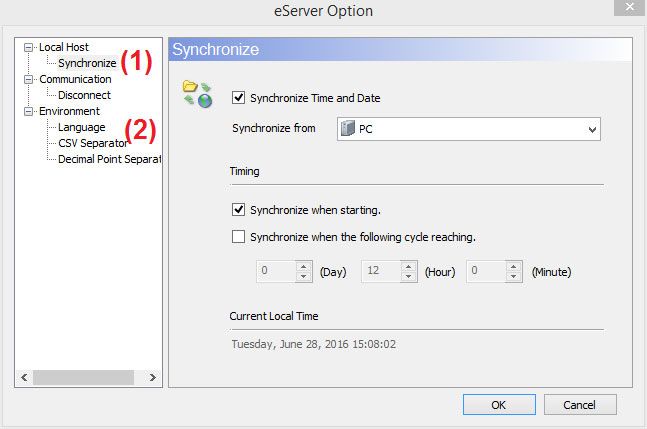Click the right scroll arrow in tree panel
Screen dimensions: 647x429
pyautogui.click(x=152, y=377)
